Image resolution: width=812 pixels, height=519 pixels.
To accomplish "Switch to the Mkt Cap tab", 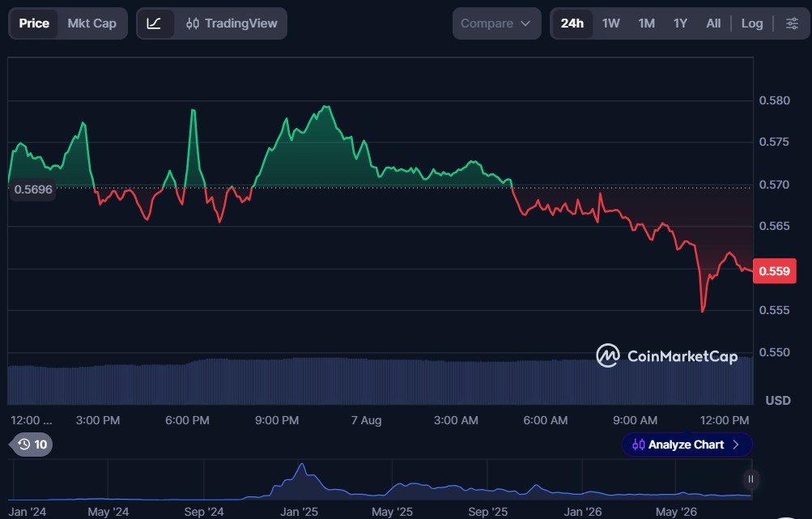I will [91, 23].
